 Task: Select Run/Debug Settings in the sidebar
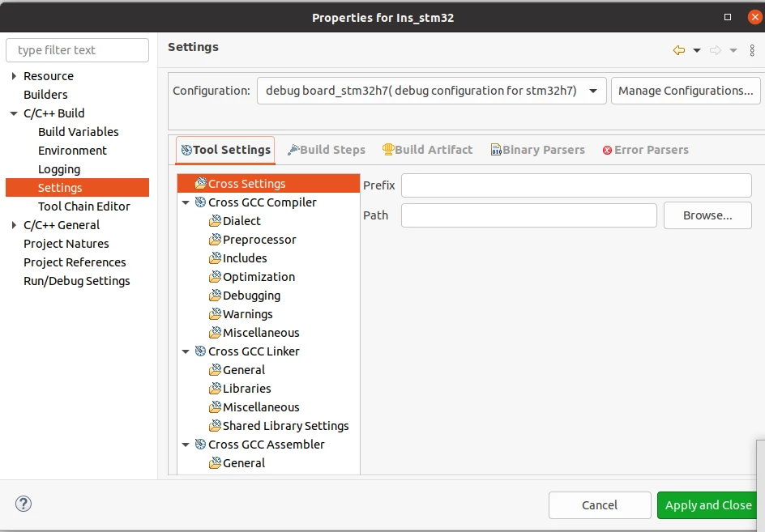coord(77,281)
